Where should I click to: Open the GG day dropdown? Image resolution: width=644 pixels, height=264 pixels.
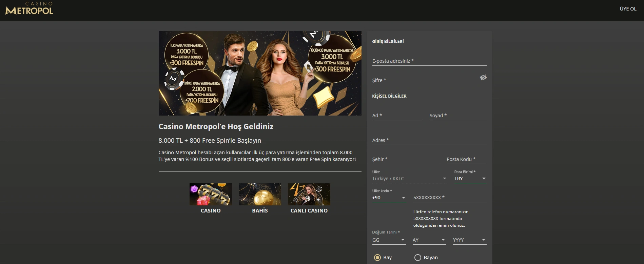point(389,240)
